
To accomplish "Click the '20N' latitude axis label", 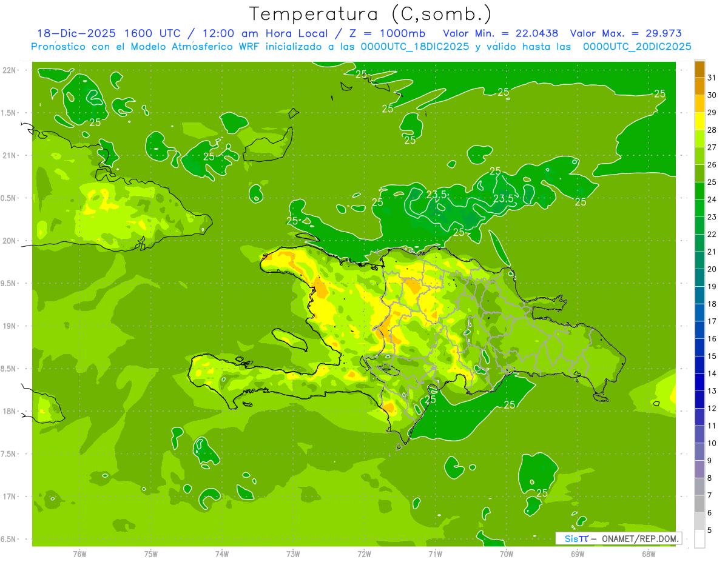I will [10, 241].
